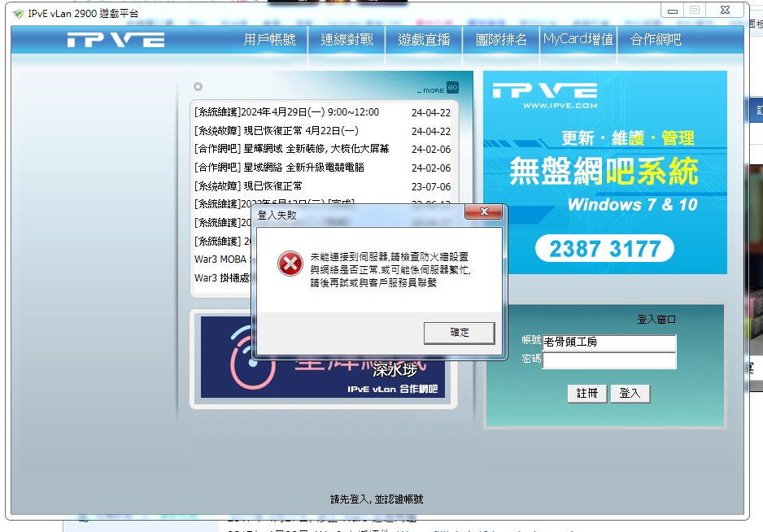
Task: Click status text 請先登入, 並認證帳號
Action: 377,499
